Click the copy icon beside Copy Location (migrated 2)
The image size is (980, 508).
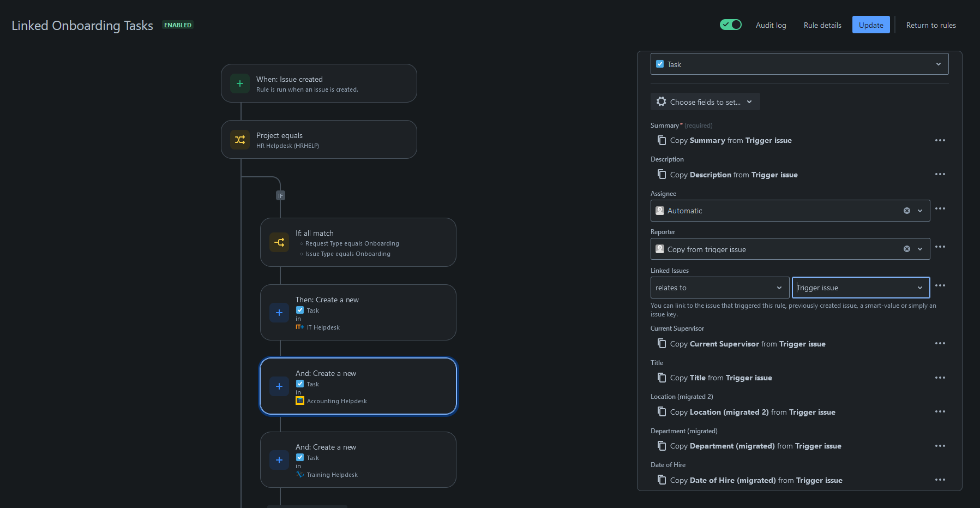point(662,411)
